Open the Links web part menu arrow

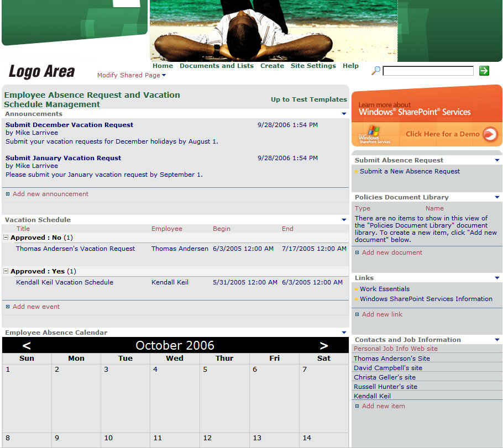497,278
